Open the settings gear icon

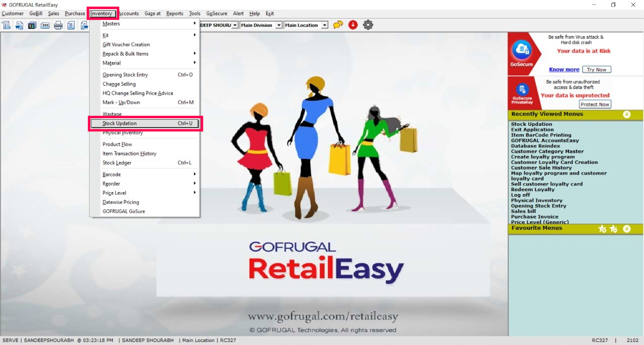[x=368, y=25]
